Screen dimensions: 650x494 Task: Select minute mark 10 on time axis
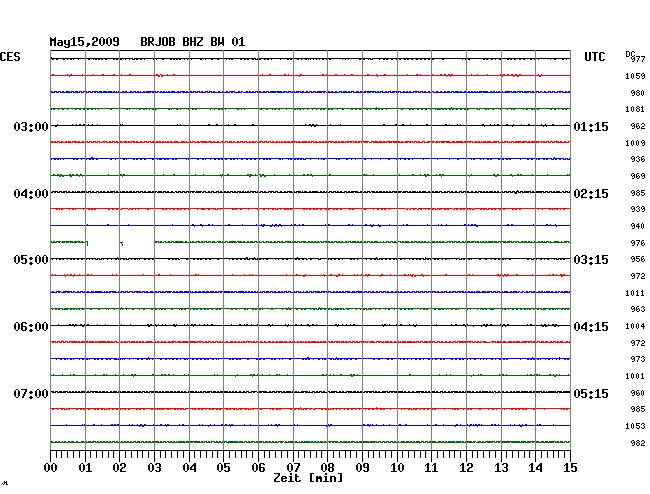click(x=397, y=467)
